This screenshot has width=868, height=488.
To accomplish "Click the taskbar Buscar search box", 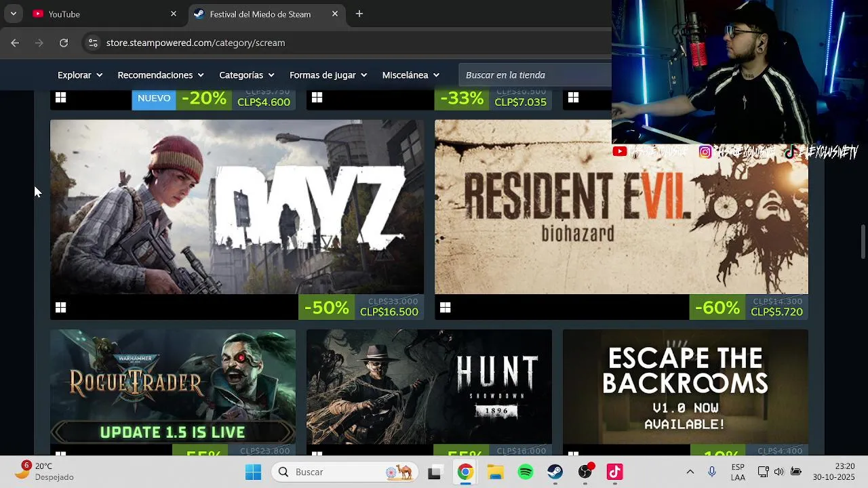I will (346, 472).
